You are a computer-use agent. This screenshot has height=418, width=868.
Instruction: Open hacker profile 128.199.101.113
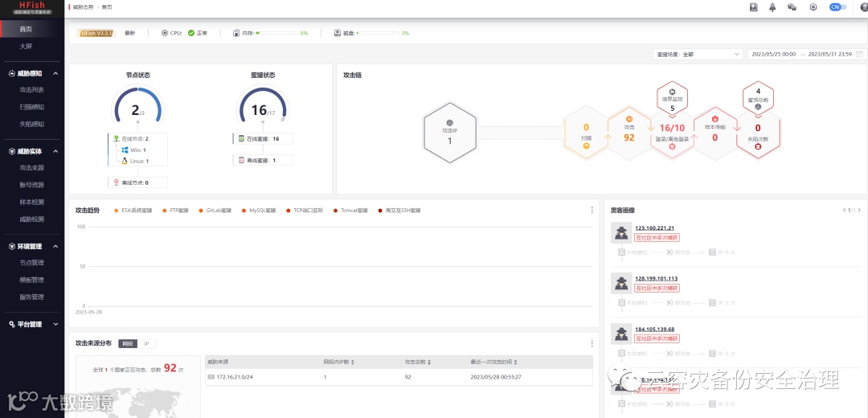[656, 278]
